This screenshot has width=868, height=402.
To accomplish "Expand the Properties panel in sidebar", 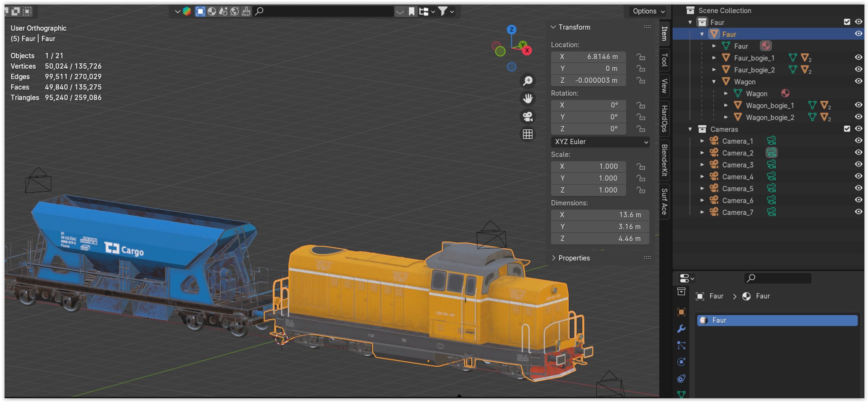I will pos(553,258).
